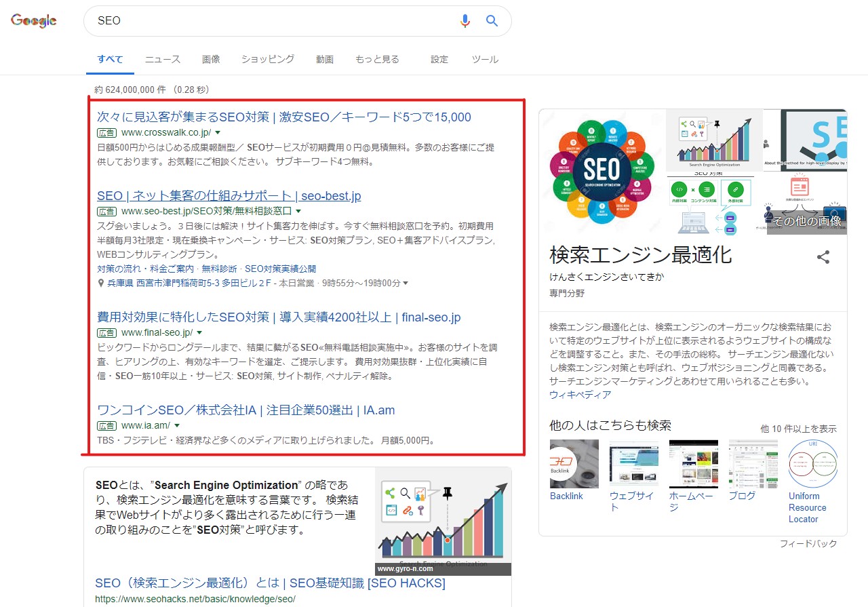868x607 pixels.
Task: Click the Uniform Resource Locator label
Action: pyautogui.click(x=808, y=507)
